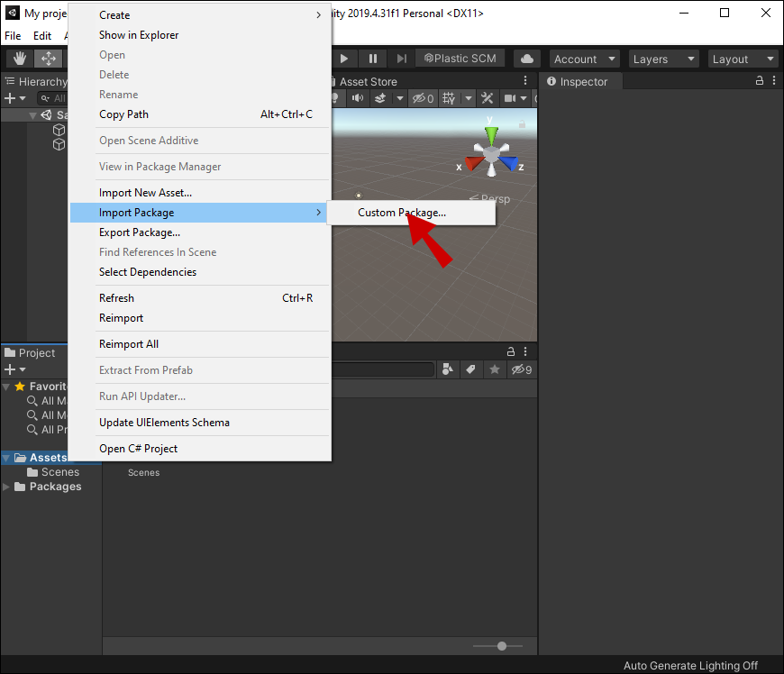
Task: Toggle the scene grid icon
Action: pos(449,98)
